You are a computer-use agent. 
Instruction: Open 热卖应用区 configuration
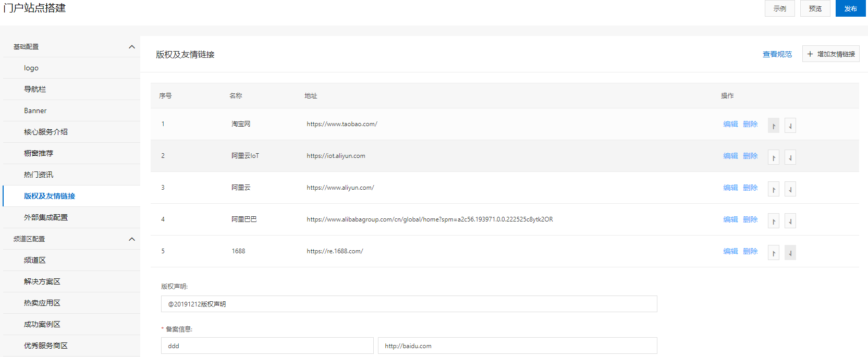(71, 303)
